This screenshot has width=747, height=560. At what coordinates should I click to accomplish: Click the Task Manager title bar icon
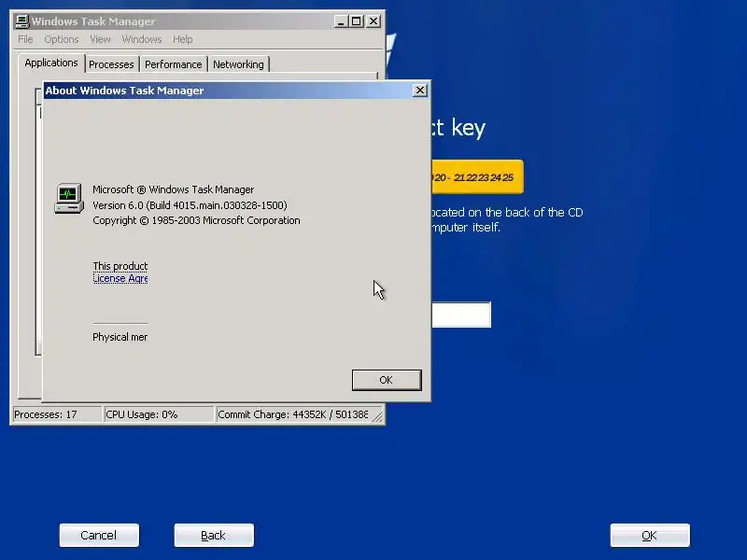click(21, 21)
